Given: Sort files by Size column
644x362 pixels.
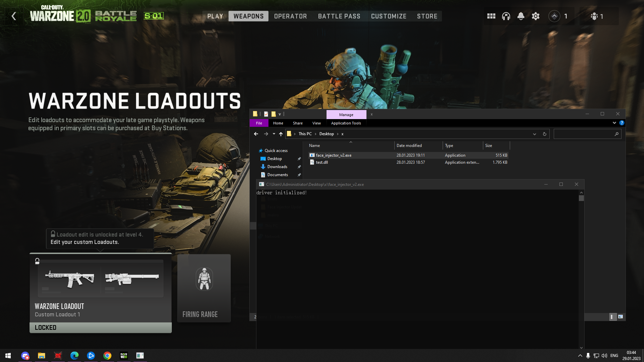Looking at the screenshot, I should tap(496, 146).
